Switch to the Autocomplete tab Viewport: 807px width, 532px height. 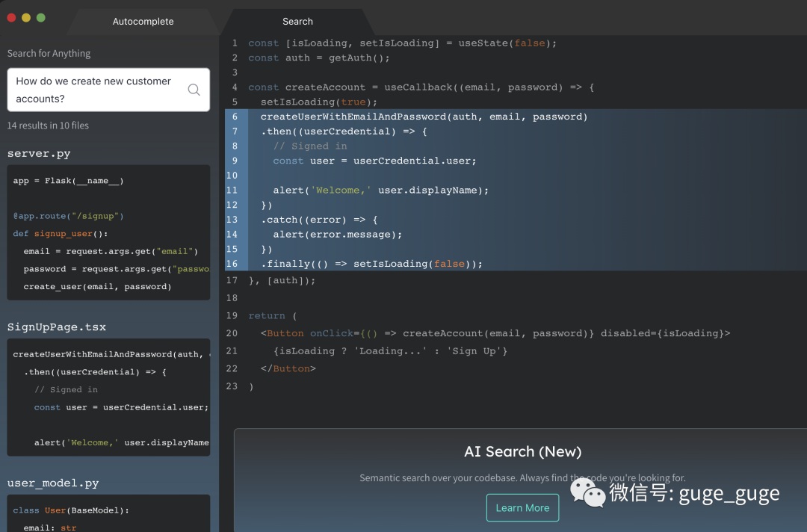point(143,22)
